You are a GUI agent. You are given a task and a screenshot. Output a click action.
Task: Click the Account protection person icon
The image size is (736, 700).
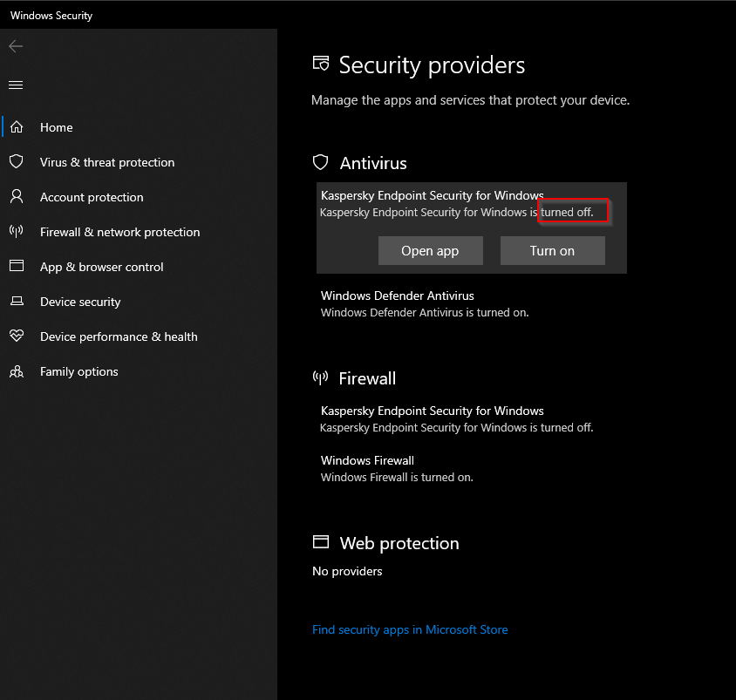(16, 197)
